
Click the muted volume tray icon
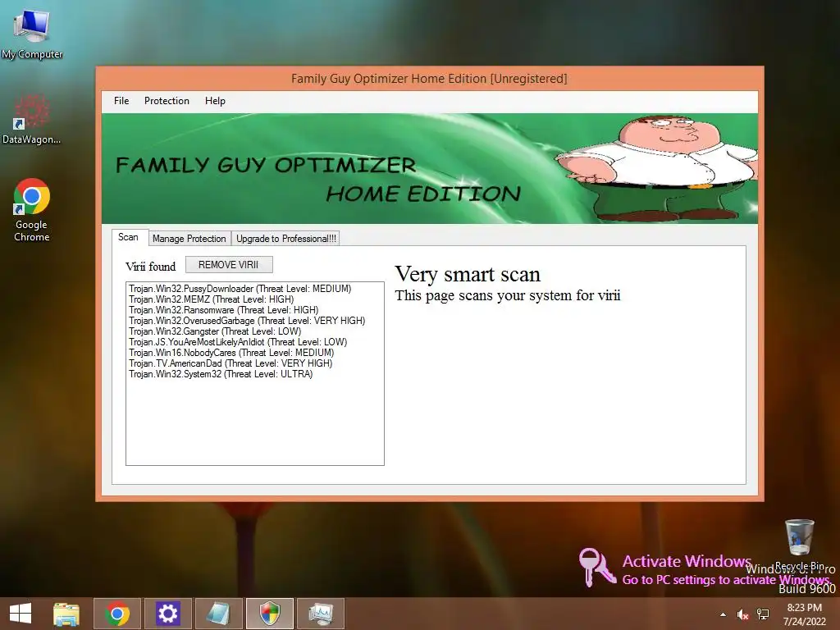coord(742,614)
